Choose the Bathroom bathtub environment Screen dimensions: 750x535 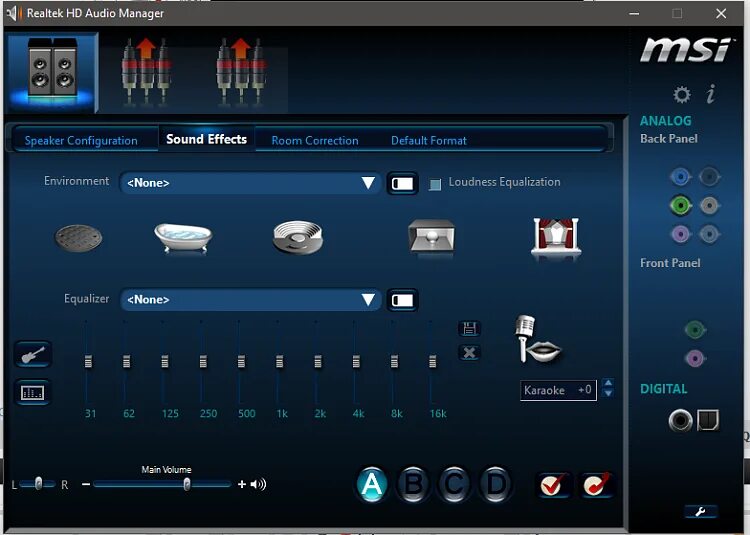(x=184, y=237)
